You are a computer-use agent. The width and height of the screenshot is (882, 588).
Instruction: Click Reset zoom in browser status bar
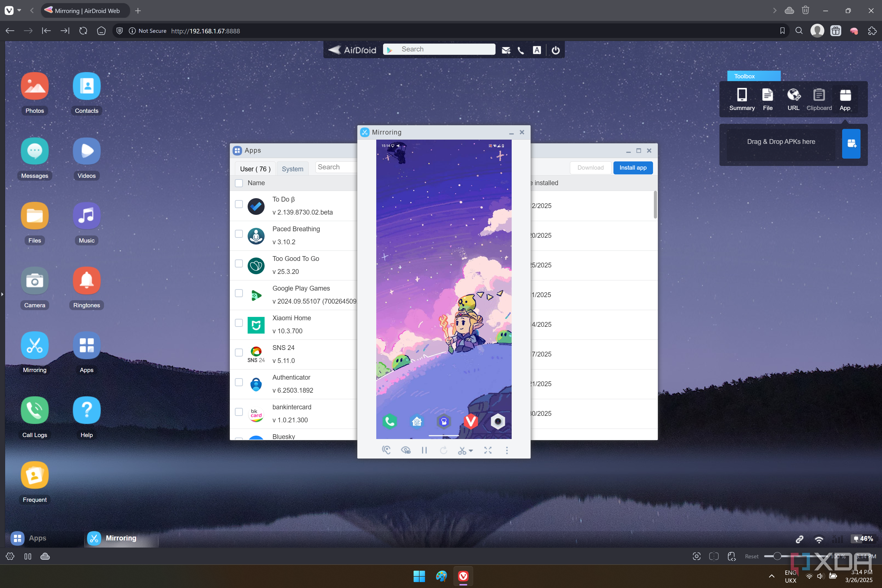click(x=751, y=557)
